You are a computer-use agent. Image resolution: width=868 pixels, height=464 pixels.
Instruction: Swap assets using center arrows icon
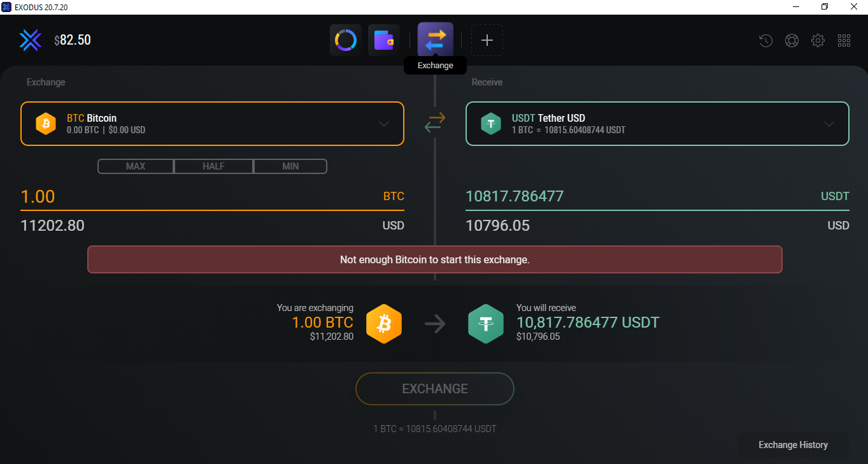click(x=436, y=122)
